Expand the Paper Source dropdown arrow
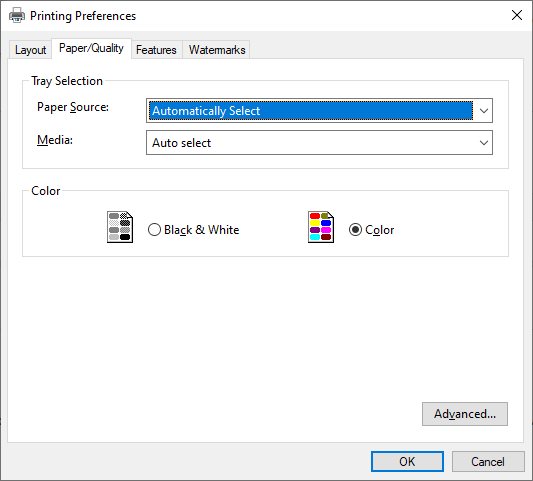This screenshot has height=481, width=533. coord(484,111)
